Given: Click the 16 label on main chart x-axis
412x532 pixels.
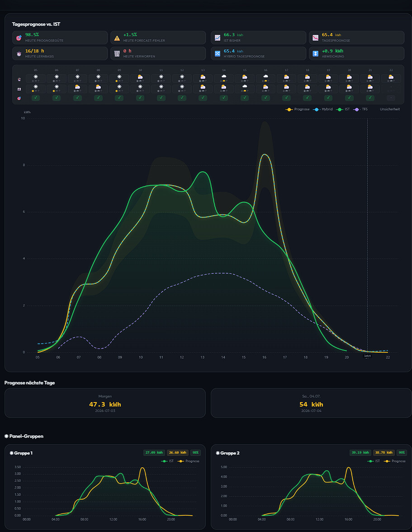Looking at the screenshot, I should [x=264, y=357].
